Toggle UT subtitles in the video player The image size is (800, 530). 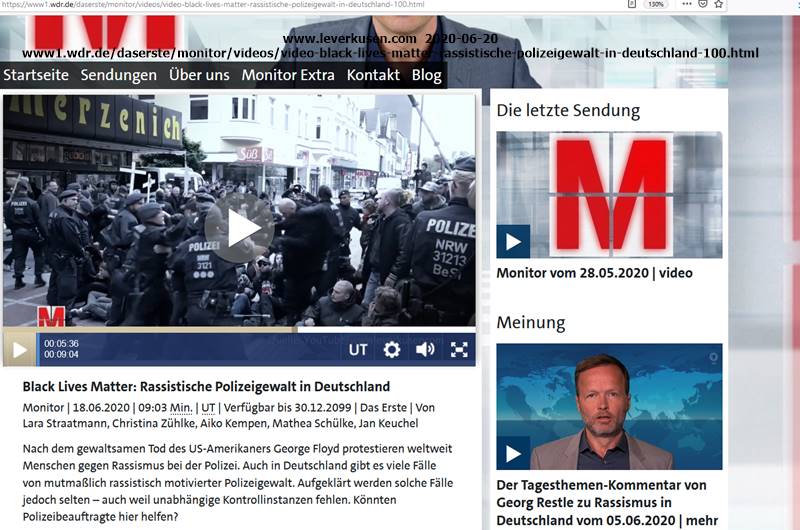pos(358,350)
